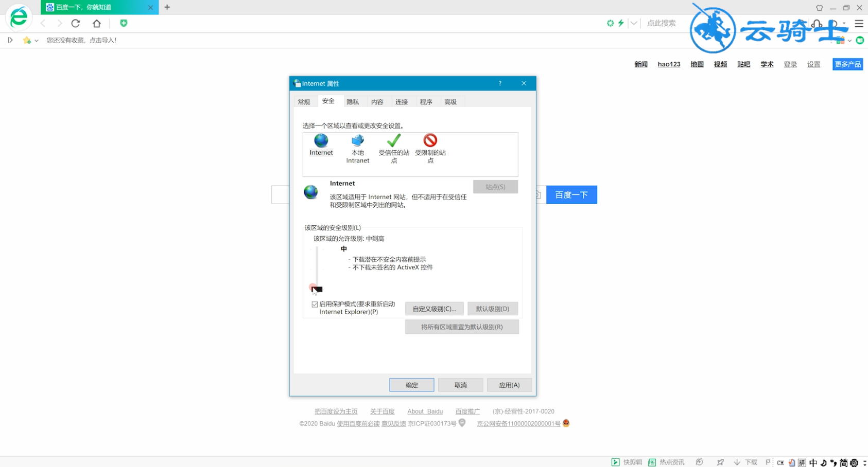Click the green lightning speed mode icon
The height and width of the screenshot is (467, 868).
pyautogui.click(x=621, y=23)
